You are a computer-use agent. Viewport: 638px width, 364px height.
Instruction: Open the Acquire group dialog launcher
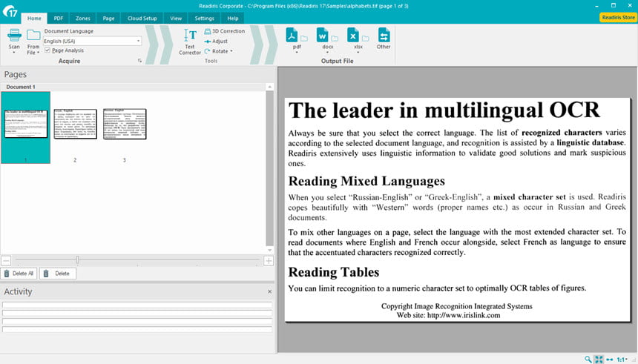139,61
